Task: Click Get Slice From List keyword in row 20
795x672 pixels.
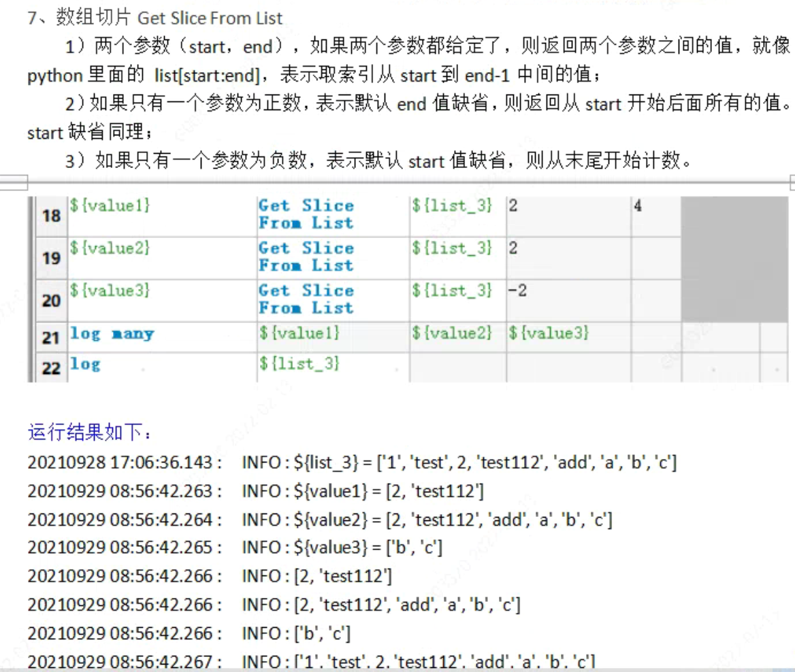Action: pos(306,299)
